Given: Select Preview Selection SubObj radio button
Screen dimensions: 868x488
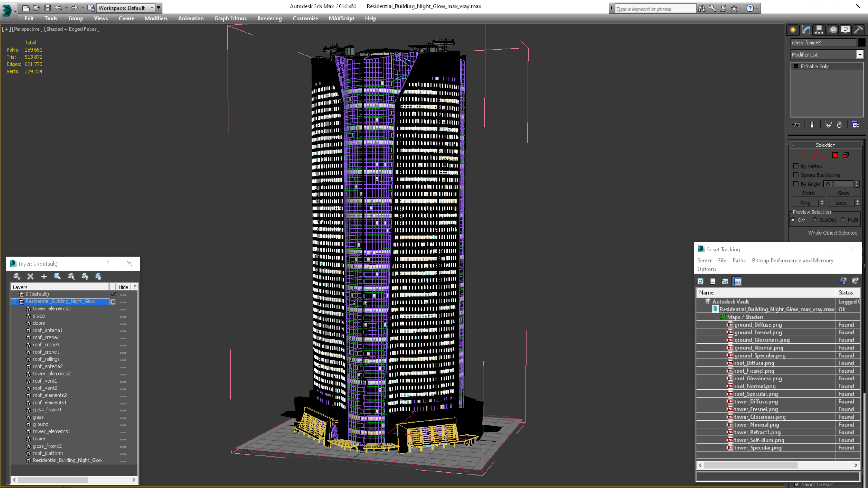Looking at the screenshot, I should pyautogui.click(x=815, y=220).
